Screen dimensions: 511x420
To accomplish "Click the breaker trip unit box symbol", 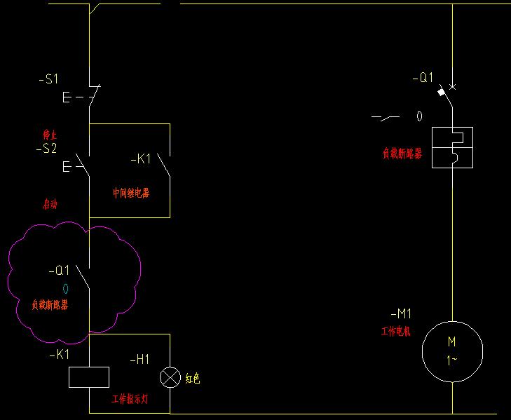I will pyautogui.click(x=452, y=147).
